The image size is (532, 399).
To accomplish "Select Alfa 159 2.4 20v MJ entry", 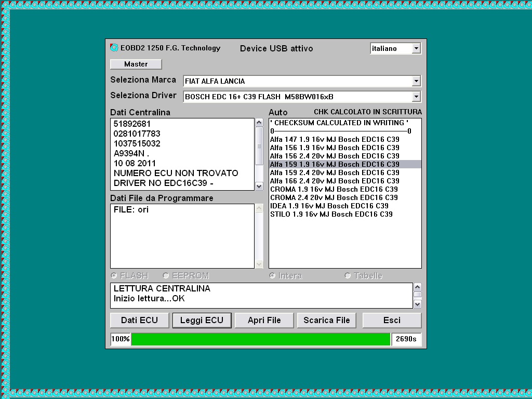I will coord(345,172).
